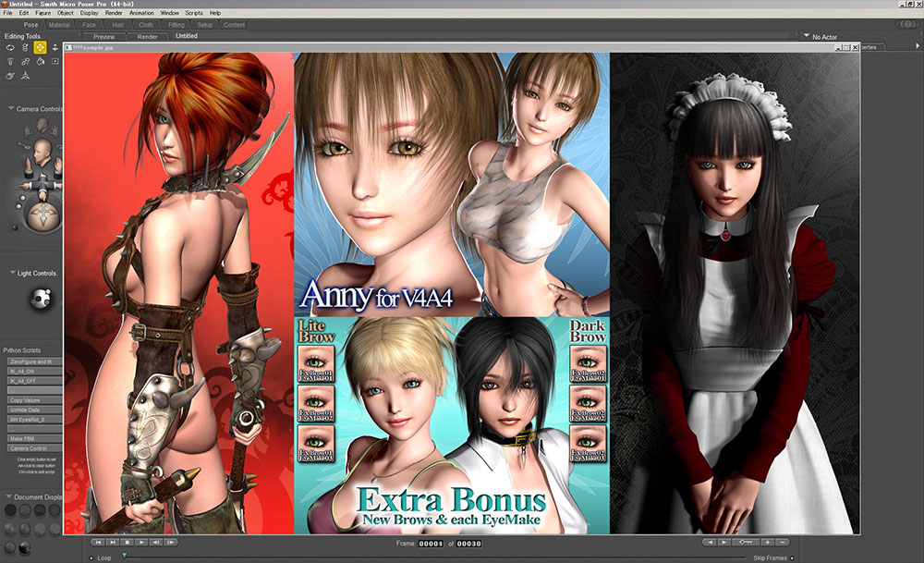Select the Color paint bucket tool
Screen dimensions: 924x563
coord(40,61)
